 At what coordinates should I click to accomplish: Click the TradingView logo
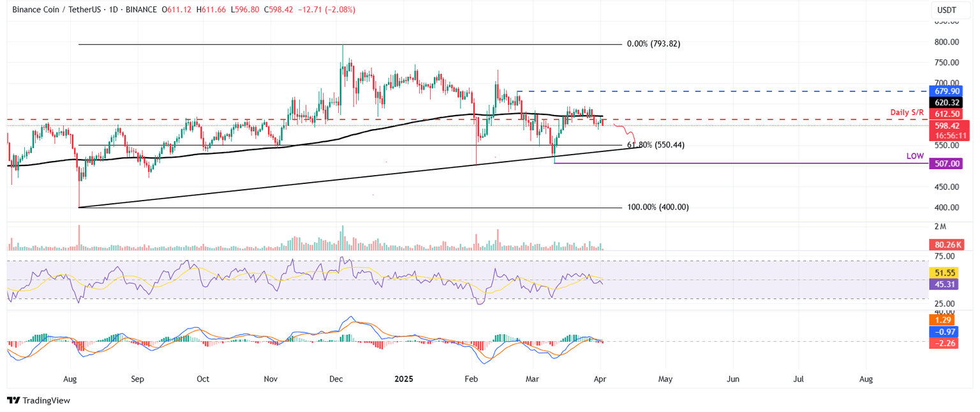(x=40, y=401)
